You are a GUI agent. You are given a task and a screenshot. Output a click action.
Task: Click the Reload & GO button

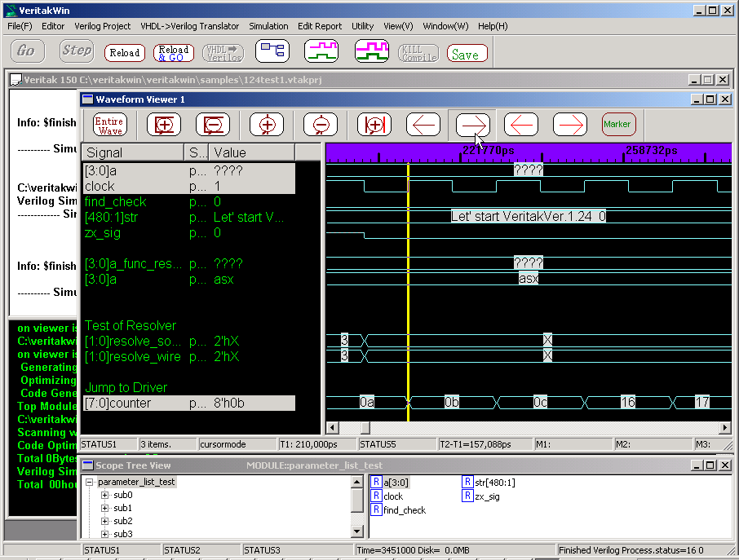(x=174, y=53)
